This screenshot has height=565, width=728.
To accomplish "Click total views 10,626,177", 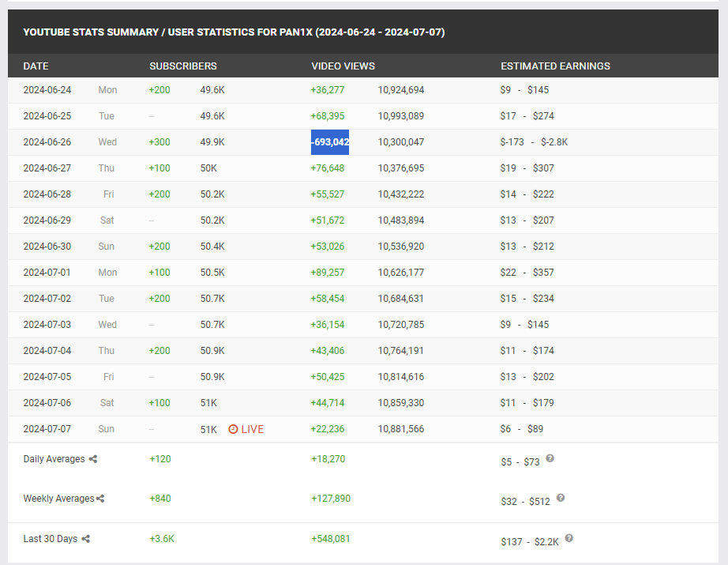I will [401, 273].
